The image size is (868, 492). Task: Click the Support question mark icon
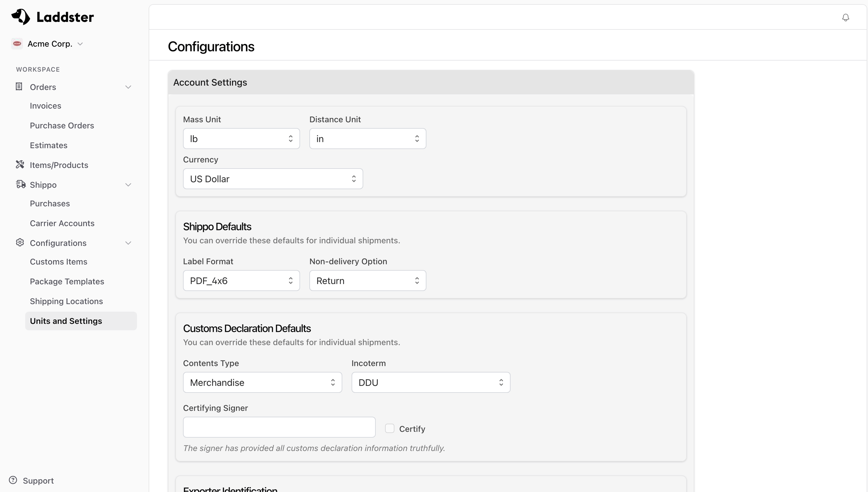point(13,480)
